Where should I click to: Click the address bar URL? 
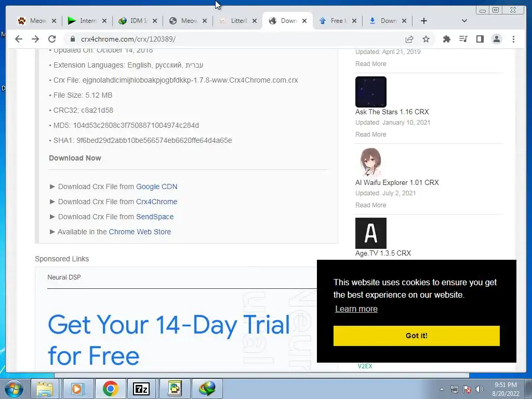coord(128,39)
